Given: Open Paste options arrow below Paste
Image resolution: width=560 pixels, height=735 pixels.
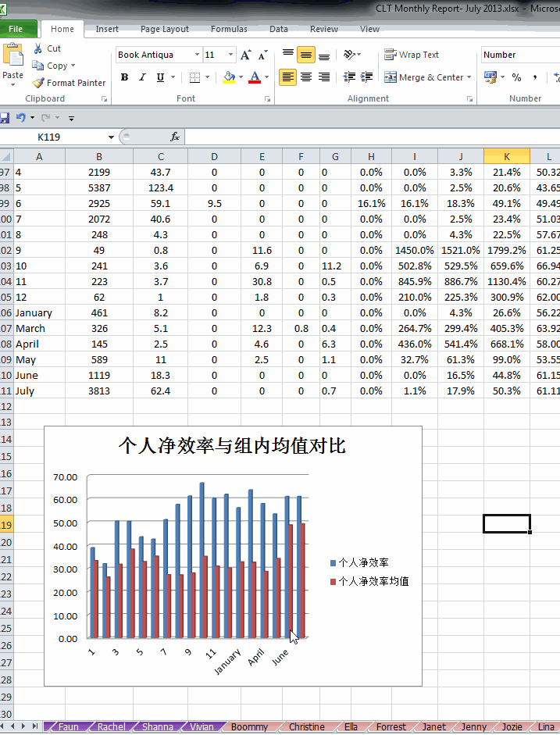Looking at the screenshot, I should [x=12, y=85].
